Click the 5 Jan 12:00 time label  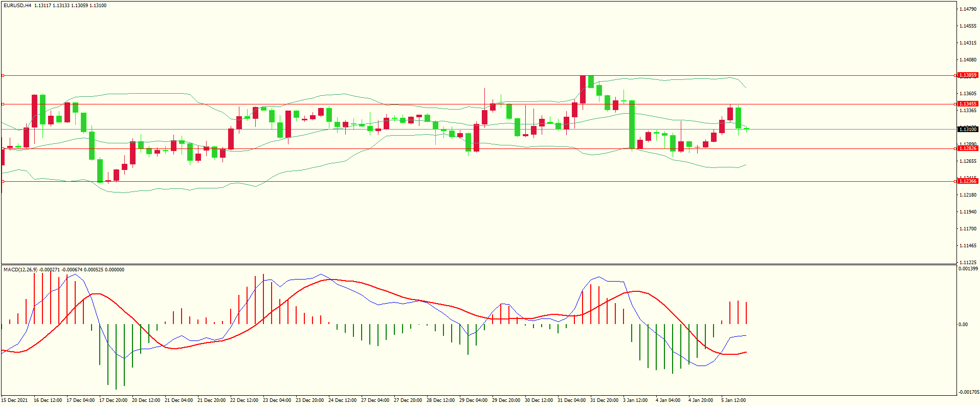(x=733, y=400)
